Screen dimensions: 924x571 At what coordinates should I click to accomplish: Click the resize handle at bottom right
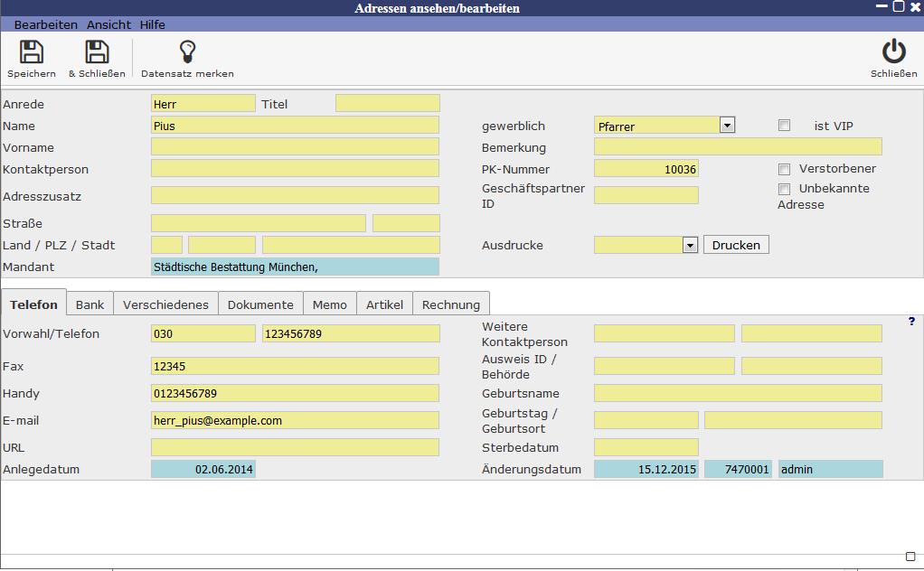coord(910,557)
